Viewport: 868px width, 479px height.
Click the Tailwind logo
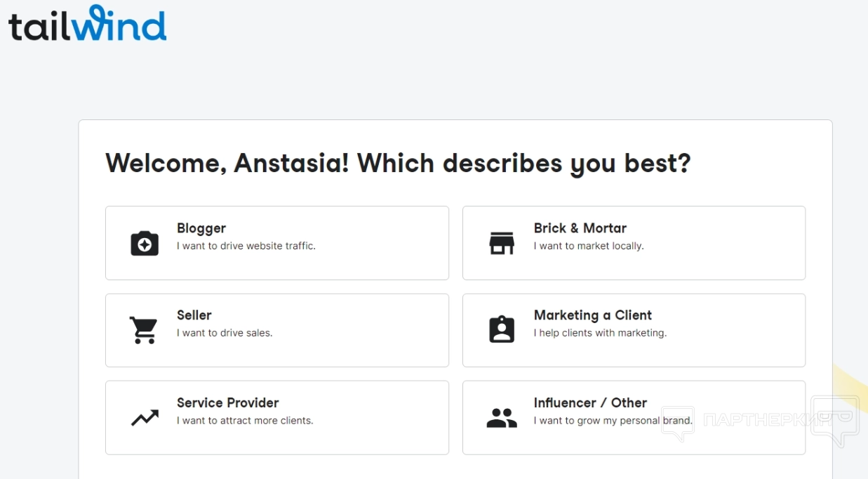click(x=88, y=24)
